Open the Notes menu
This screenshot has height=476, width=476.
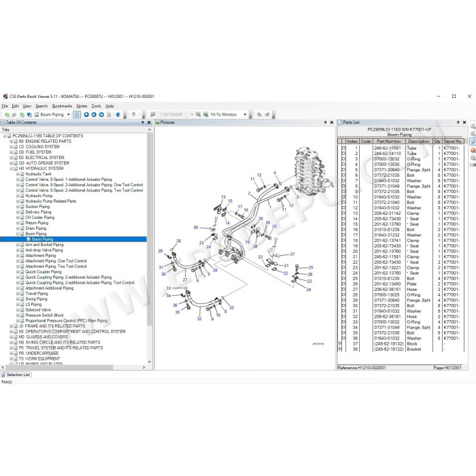pos(82,106)
